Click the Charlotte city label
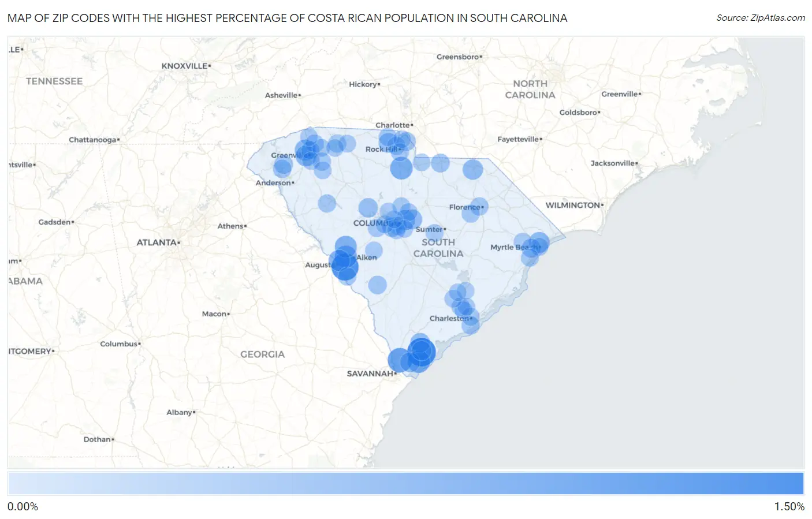 (x=394, y=125)
